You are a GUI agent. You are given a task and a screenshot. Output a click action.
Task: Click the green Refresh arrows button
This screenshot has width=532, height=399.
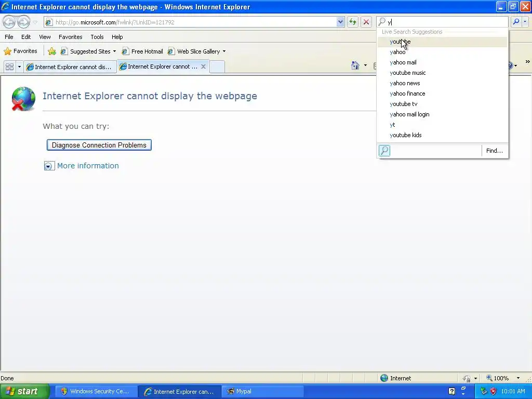(353, 22)
